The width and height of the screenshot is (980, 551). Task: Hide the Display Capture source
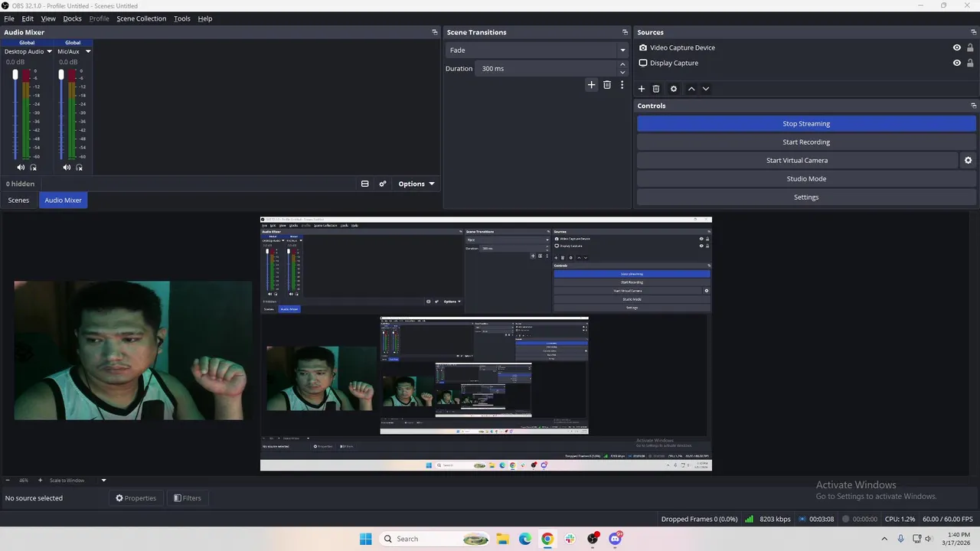(x=956, y=63)
